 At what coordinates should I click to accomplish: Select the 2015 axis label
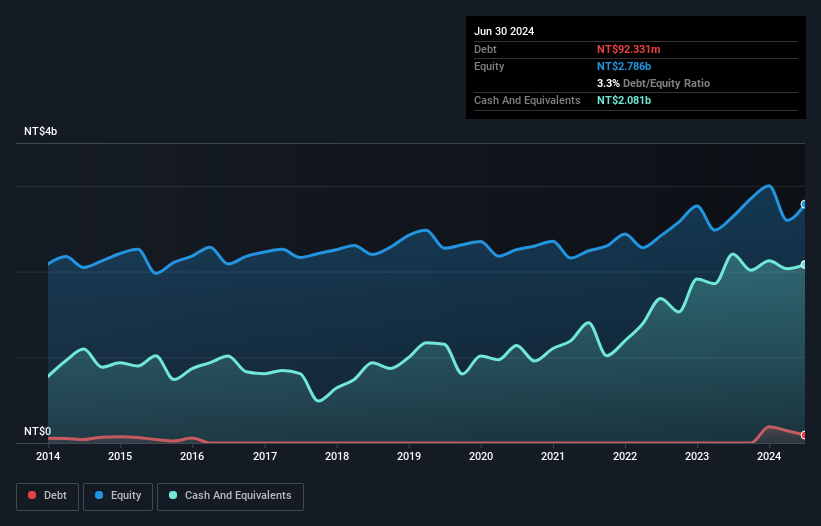[120, 456]
